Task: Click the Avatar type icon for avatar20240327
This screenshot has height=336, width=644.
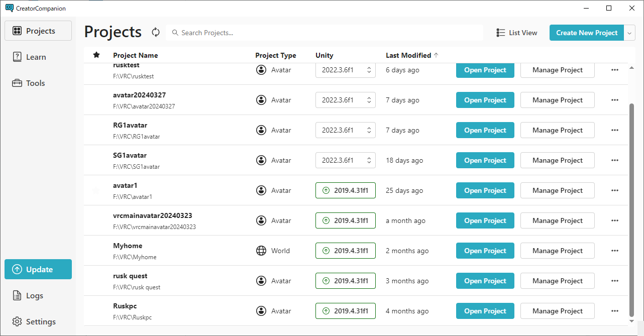Action: click(x=261, y=100)
